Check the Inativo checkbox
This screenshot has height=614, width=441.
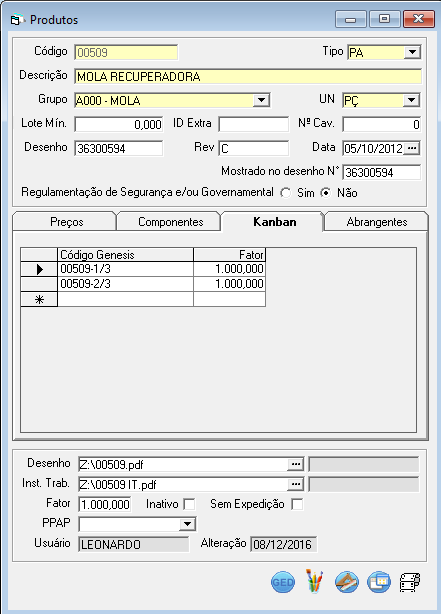[190, 504]
